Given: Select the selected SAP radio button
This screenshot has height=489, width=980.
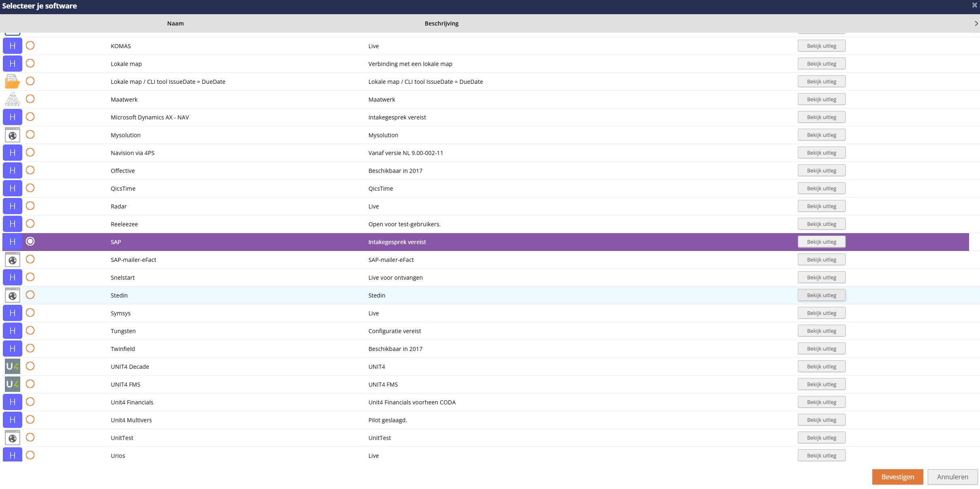Looking at the screenshot, I should click(x=30, y=241).
